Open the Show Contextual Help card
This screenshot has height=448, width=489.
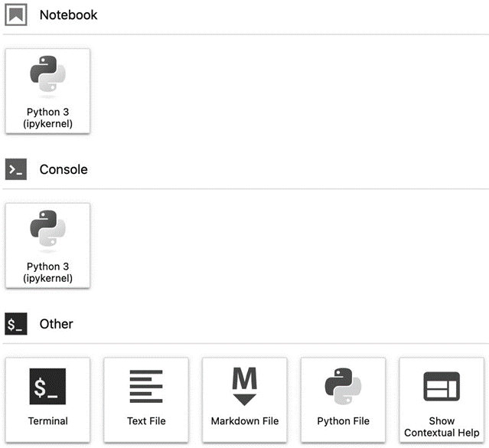(x=442, y=400)
